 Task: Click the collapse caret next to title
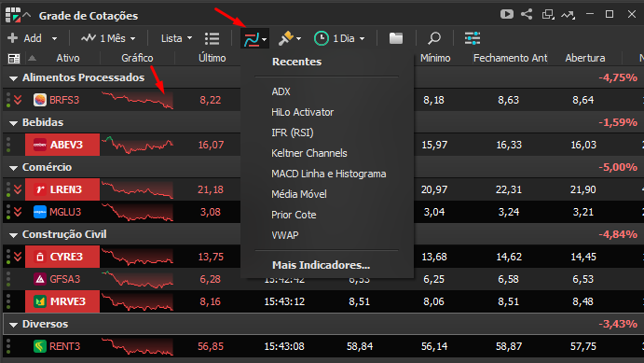pos(27,16)
